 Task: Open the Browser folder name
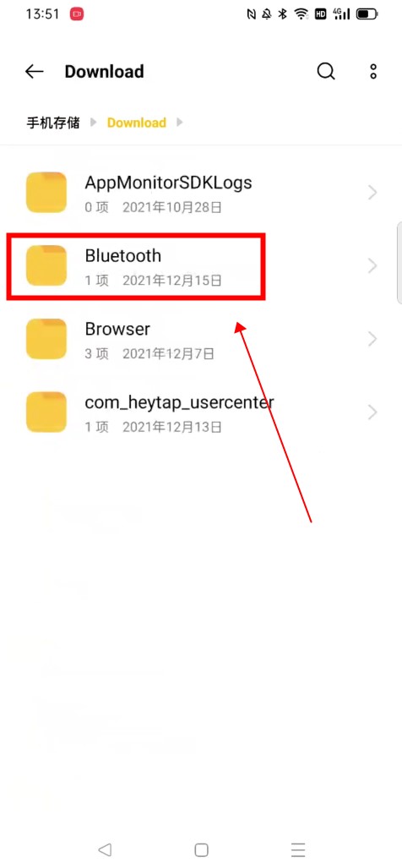(117, 329)
